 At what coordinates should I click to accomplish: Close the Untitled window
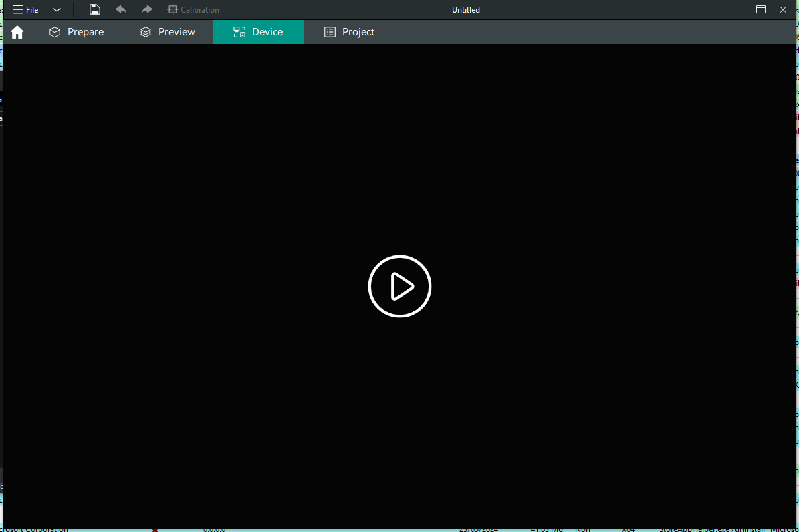(783, 9)
